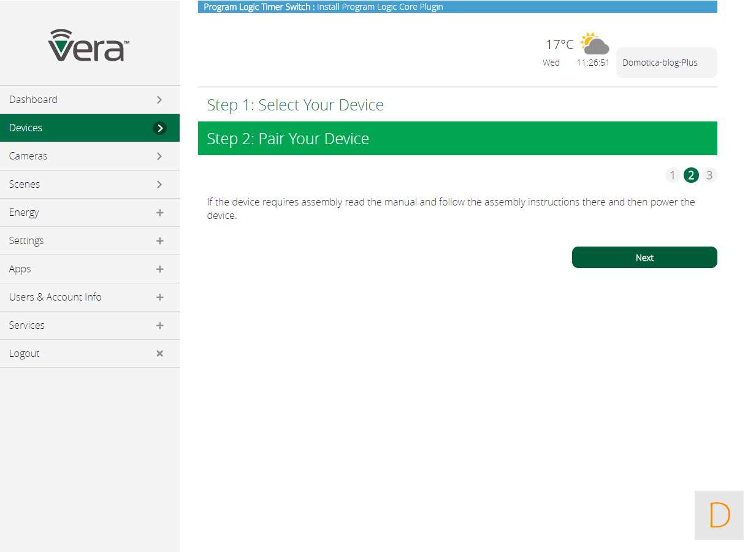
Task: Go to wizard step 1 indicator
Action: pyautogui.click(x=672, y=175)
